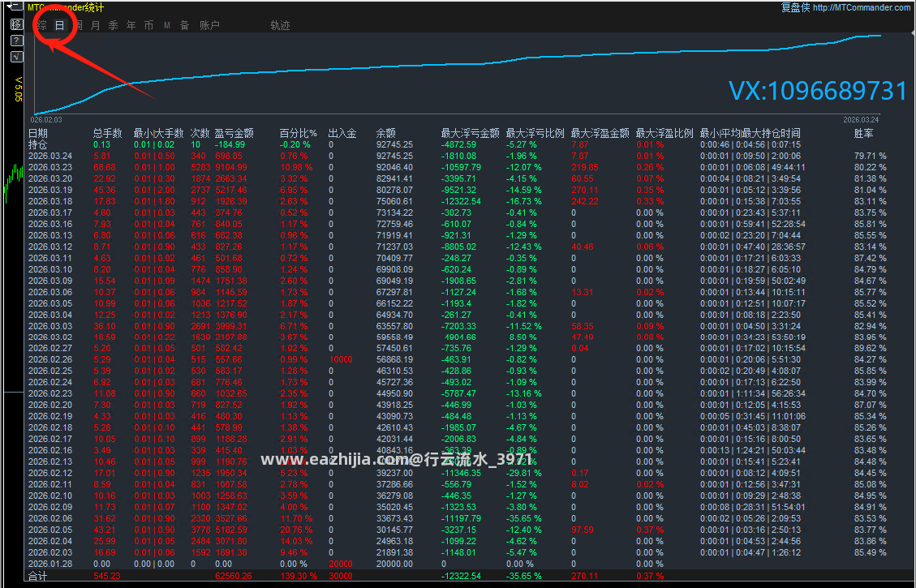The height and width of the screenshot is (588, 916).
Task: Select the 2026.03.23 date row
Action: tap(458, 167)
